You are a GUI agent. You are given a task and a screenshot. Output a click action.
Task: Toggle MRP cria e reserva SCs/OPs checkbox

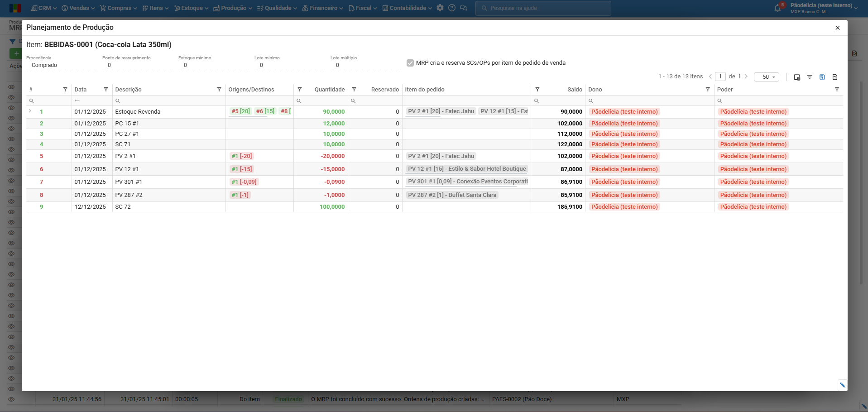(x=410, y=63)
